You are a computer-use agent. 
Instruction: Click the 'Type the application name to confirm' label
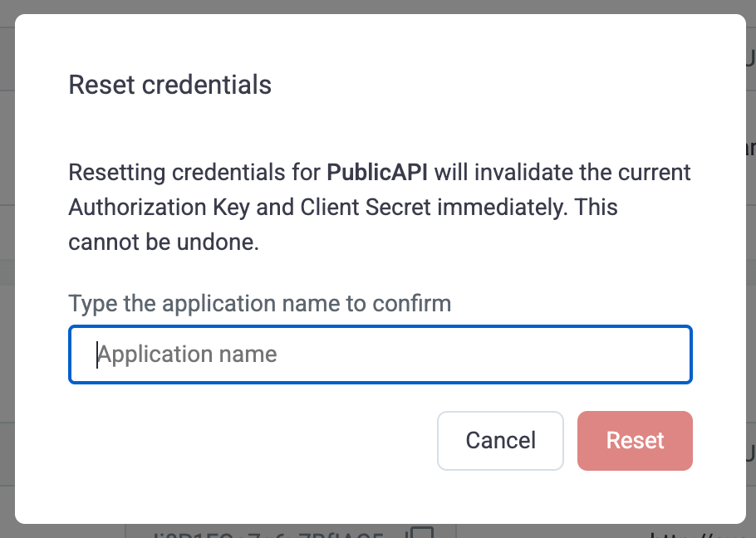[260, 303]
